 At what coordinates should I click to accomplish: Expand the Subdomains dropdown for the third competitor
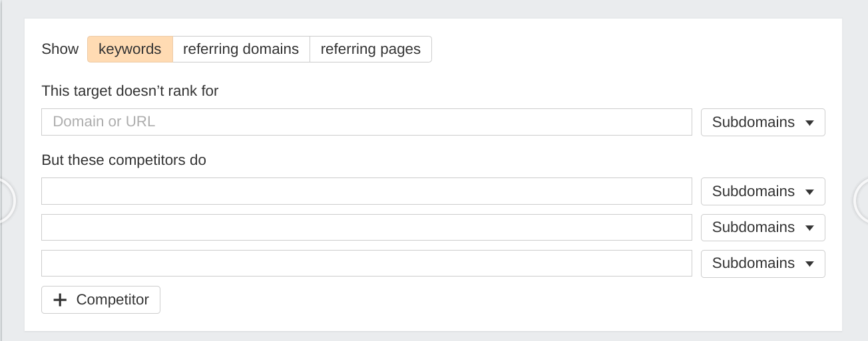tap(763, 263)
